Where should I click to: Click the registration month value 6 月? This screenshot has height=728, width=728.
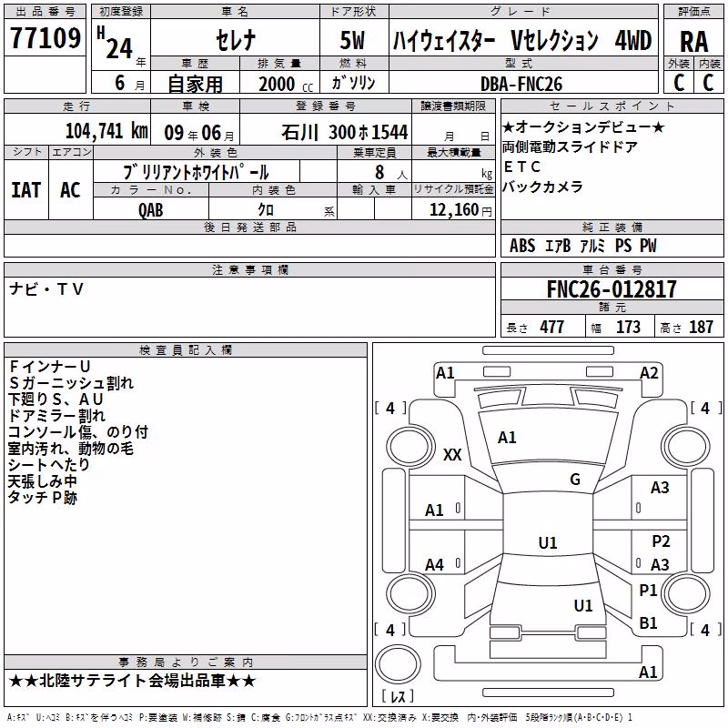pos(130,83)
